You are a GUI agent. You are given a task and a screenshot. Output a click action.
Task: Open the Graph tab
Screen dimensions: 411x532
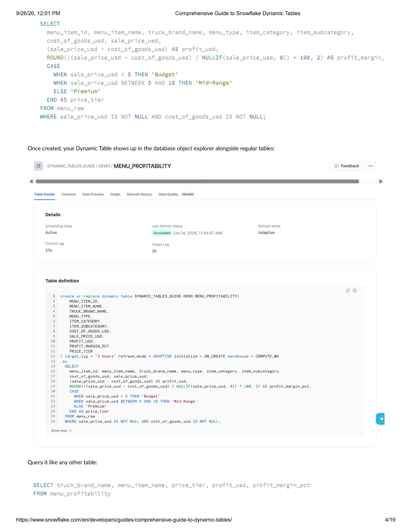coord(115,194)
